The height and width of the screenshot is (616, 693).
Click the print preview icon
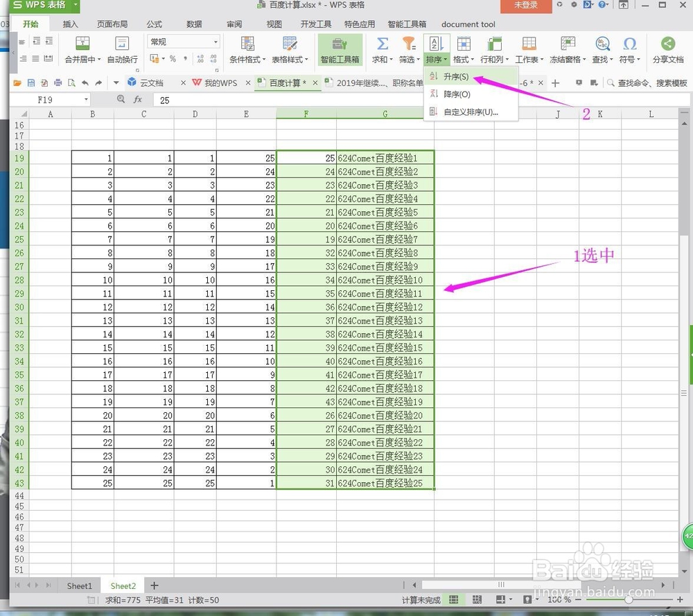[x=71, y=82]
